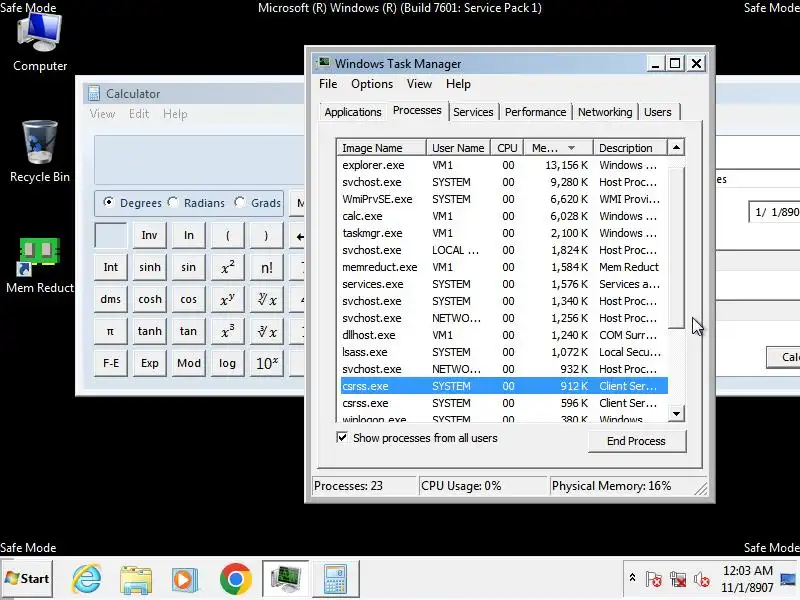Screen dimensions: 800x600
Task: Click the sinh button in Calculator
Action: coord(149,267)
